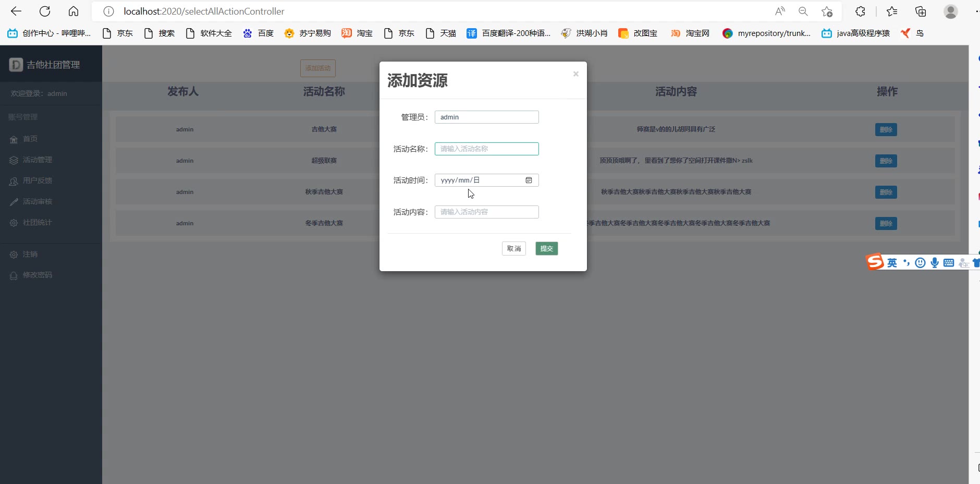
Task: Focus the 活动名称 input field
Action: (486, 149)
